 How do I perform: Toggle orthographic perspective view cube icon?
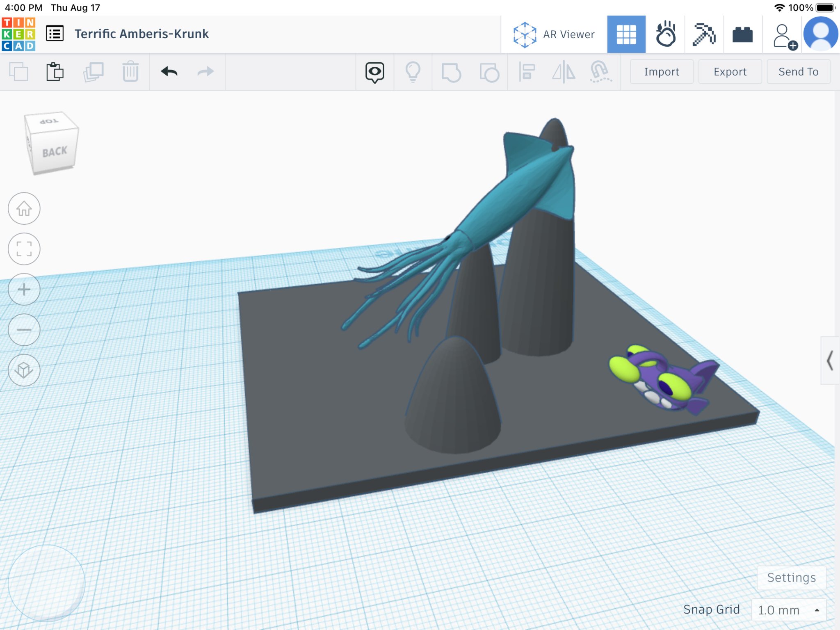pos(24,370)
